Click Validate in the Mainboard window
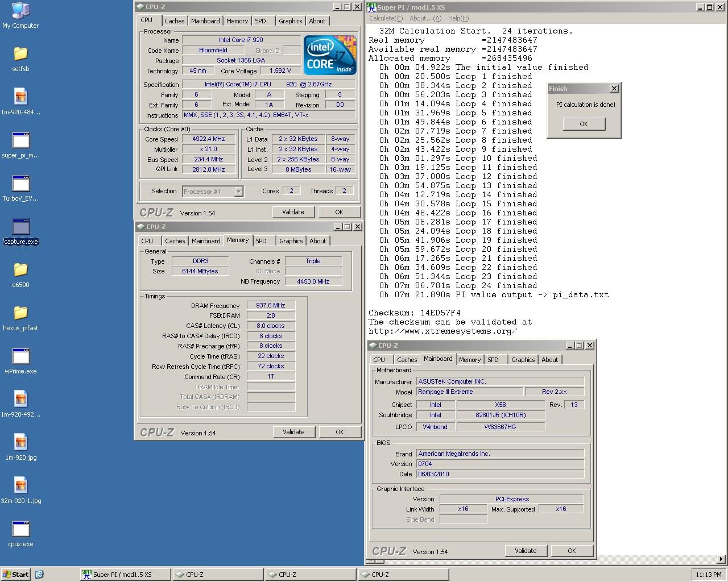This screenshot has width=728, height=582. (x=526, y=551)
